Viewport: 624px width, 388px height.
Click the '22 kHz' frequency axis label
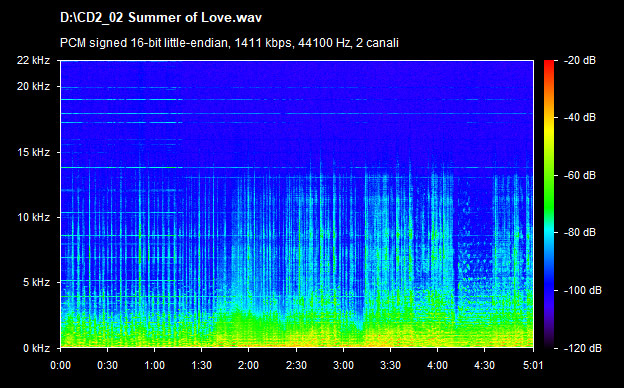pos(33,60)
